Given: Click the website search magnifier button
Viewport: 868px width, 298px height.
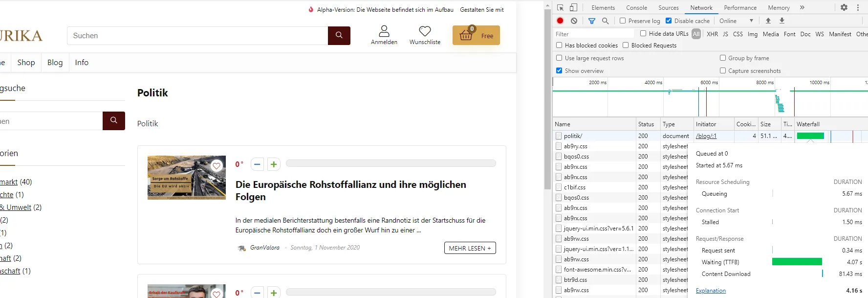Looking at the screenshot, I should point(339,36).
